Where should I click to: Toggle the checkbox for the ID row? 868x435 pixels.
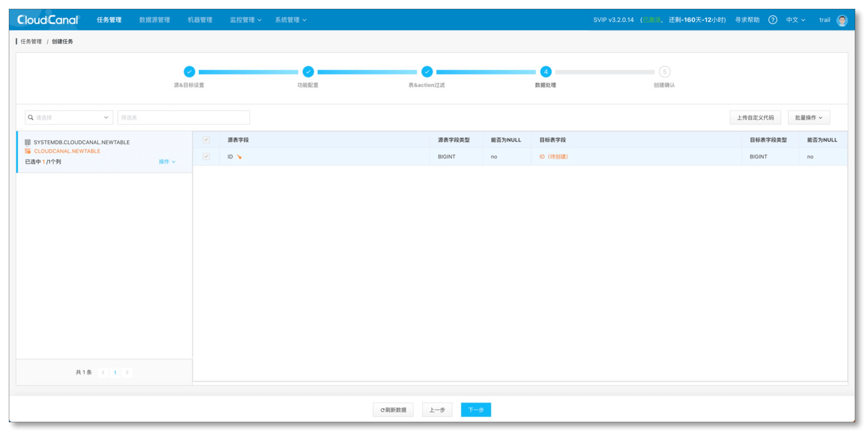[x=206, y=156]
